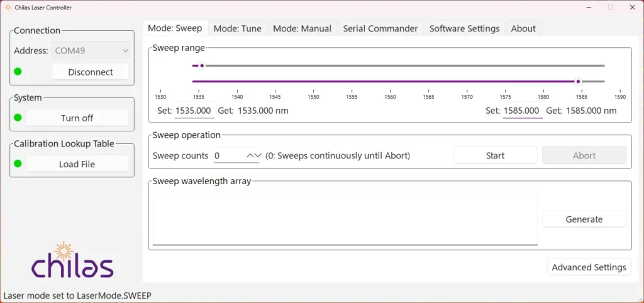644x303 pixels.
Task: Click the 'Get: 1535.000 nm' readout
Action: 253,111
